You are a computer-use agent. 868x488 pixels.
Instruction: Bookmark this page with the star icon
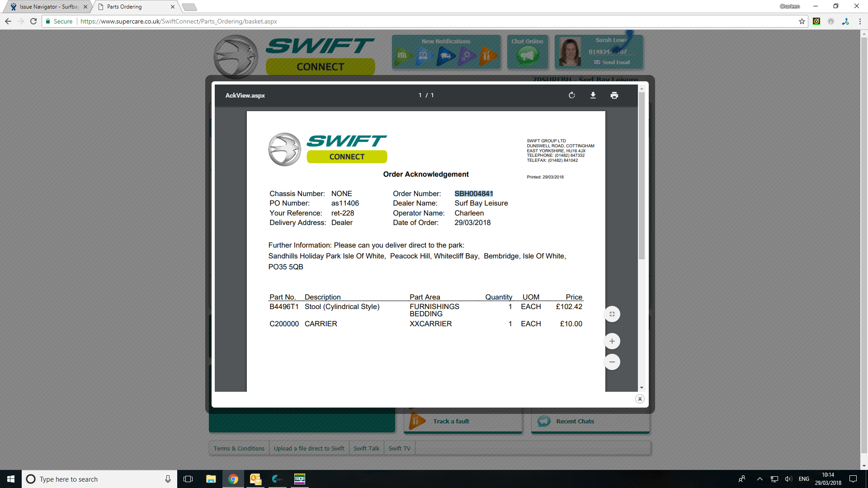pos(802,21)
